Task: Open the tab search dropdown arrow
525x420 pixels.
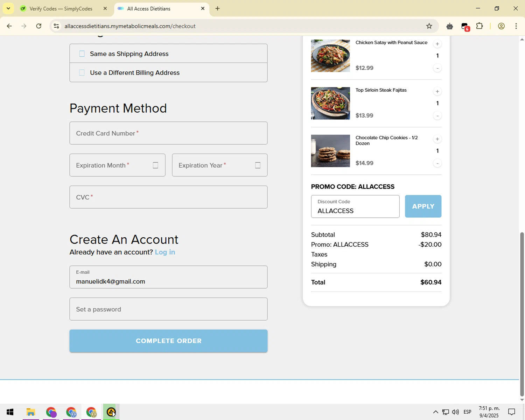Action: click(x=8, y=8)
